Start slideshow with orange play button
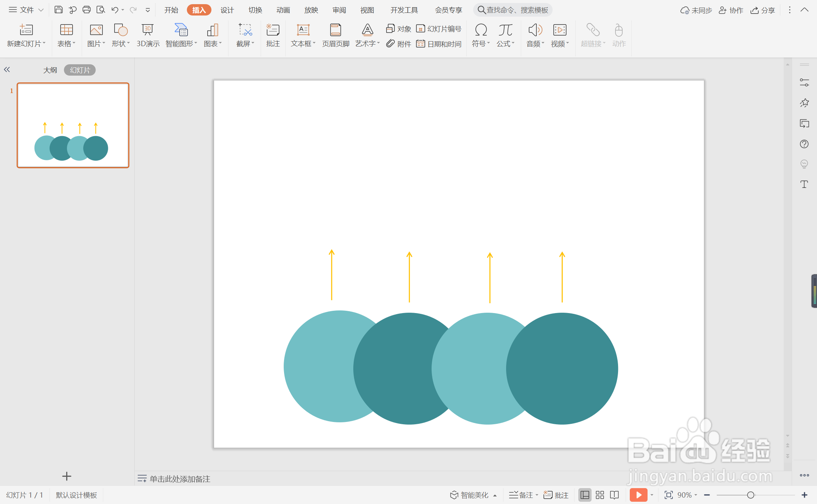This screenshot has width=817, height=504. [x=638, y=495]
